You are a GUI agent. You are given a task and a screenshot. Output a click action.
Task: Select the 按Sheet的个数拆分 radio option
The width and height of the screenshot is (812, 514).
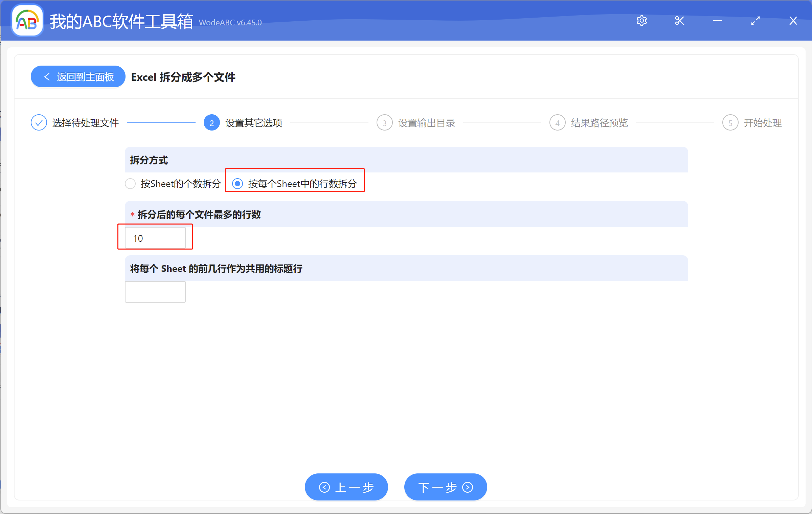click(x=130, y=184)
